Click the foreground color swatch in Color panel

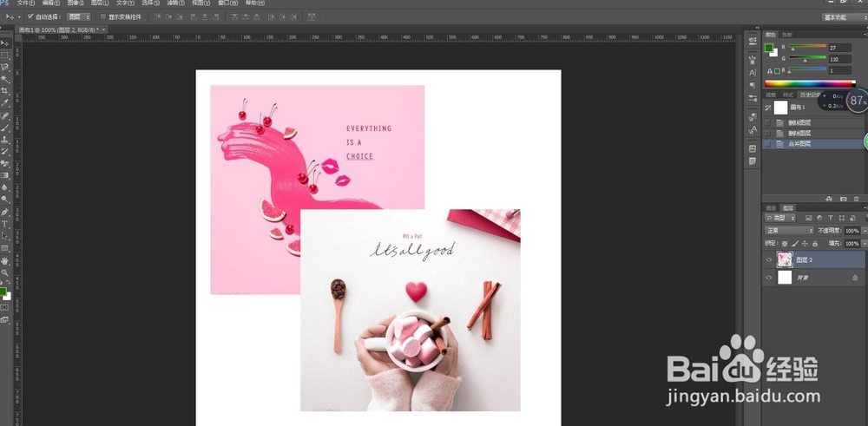point(768,48)
